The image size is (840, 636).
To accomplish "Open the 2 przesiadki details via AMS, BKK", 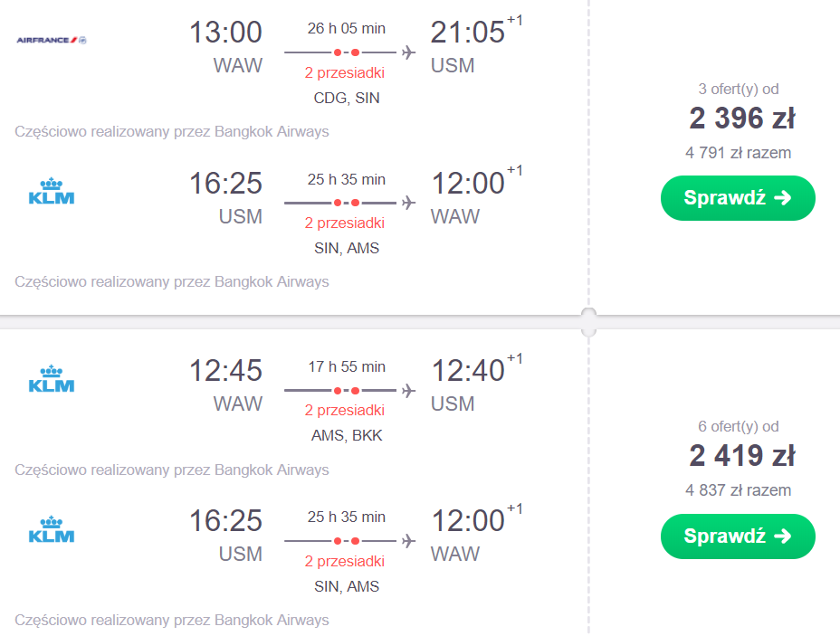I will 345,411.
